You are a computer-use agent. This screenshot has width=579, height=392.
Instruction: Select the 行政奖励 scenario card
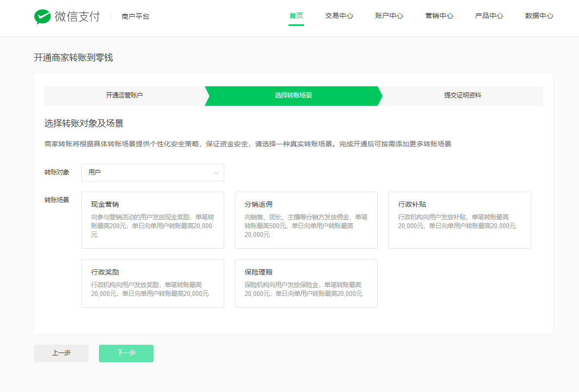(x=153, y=283)
